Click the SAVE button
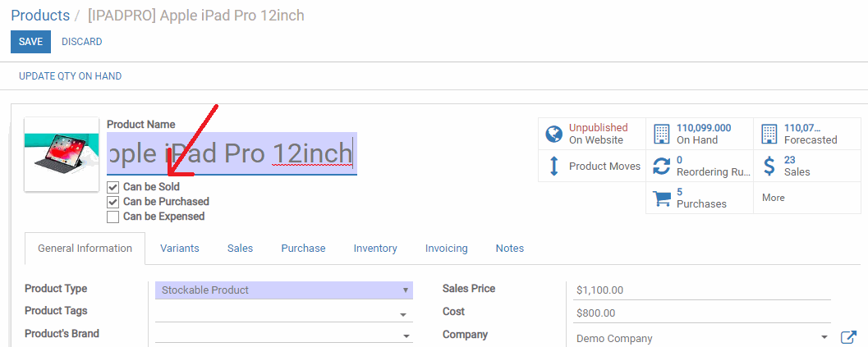Viewport: 868px width, 347px height. [31, 42]
